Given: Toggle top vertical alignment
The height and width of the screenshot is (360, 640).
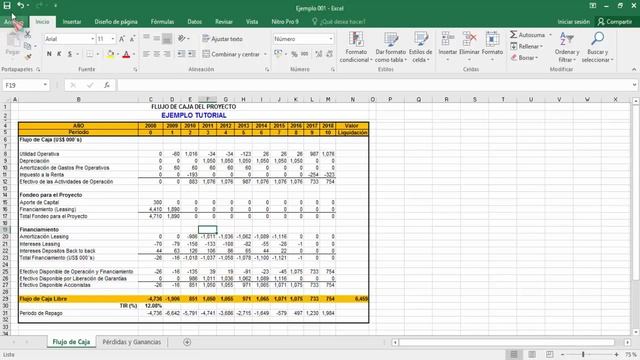Looking at the screenshot, I should click(147, 39).
